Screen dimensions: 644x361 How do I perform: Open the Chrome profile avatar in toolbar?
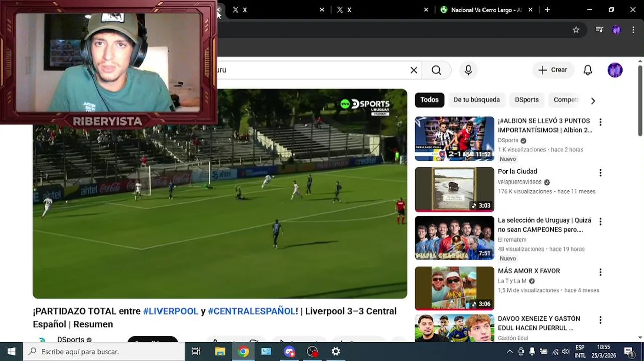616,30
